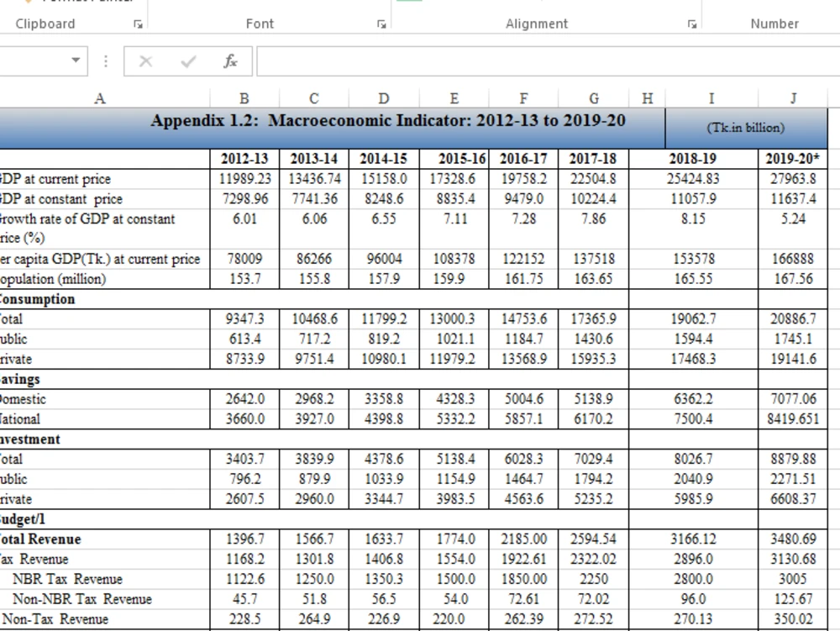Image resolution: width=840 pixels, height=631 pixels.
Task: Select the 2016-17 year header cell
Action: pos(523,159)
